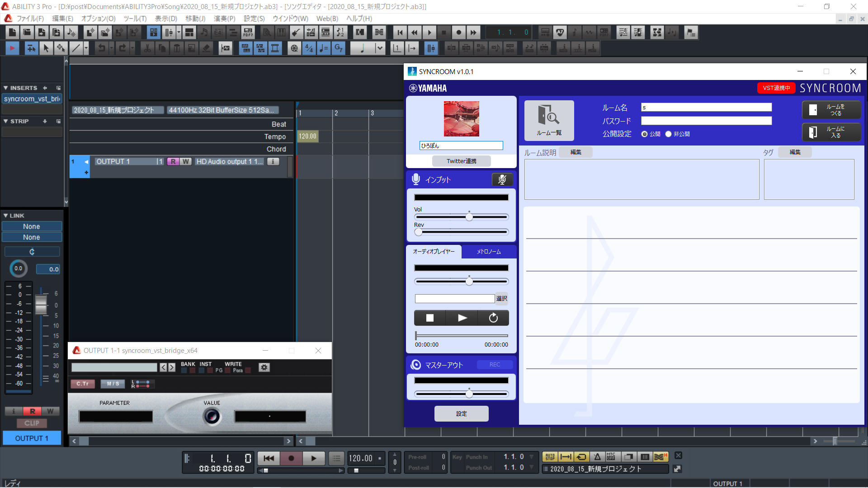Toggle AUTO STOP in transport bar
Viewport: 868px width, 488px height.
pos(550,457)
